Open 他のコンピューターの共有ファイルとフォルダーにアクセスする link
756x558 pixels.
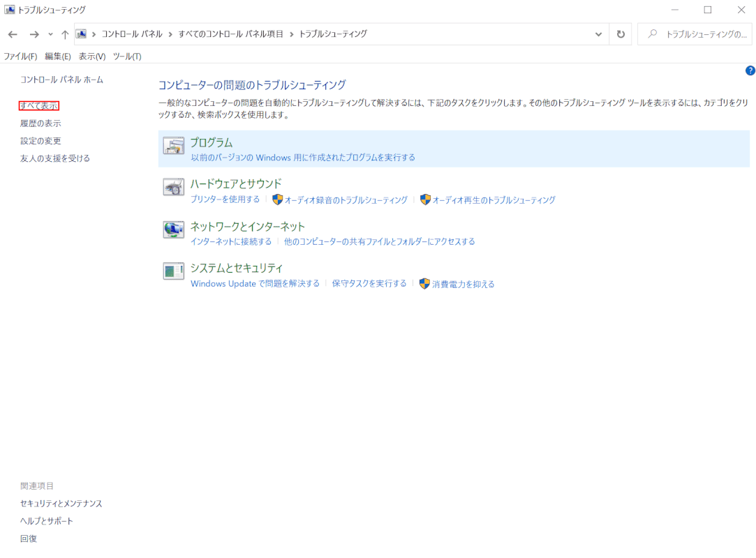[x=380, y=241]
